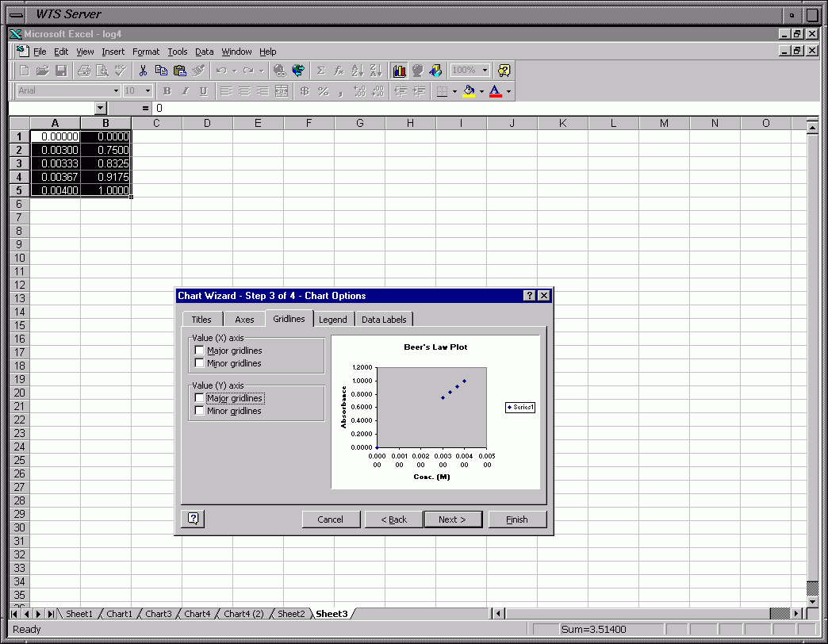
Task: Click the Paste clipboard icon
Action: pos(180,71)
